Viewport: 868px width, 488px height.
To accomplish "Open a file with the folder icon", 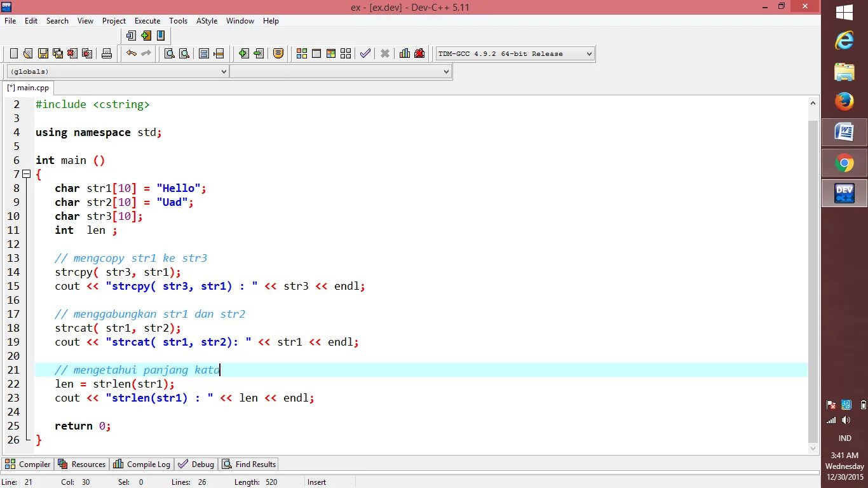I will (28, 53).
